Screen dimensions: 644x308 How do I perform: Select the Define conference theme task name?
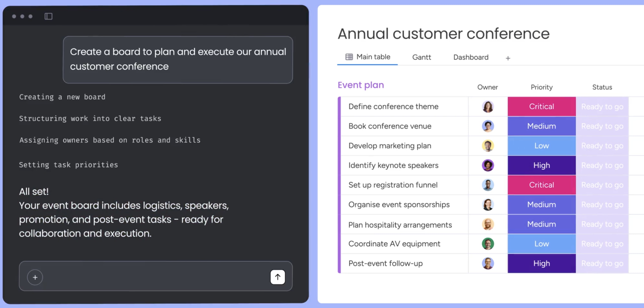click(x=393, y=107)
